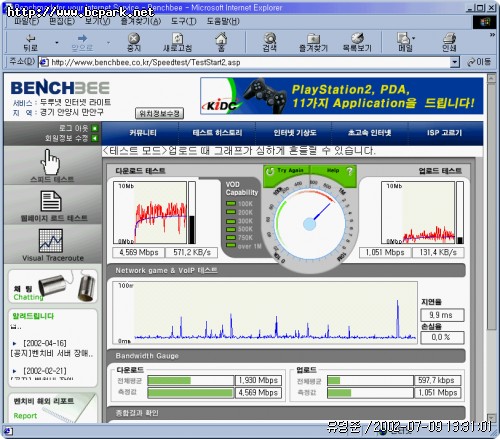The image size is (500, 439).
Task: Open the 편집(E) menu
Action: tap(62, 21)
